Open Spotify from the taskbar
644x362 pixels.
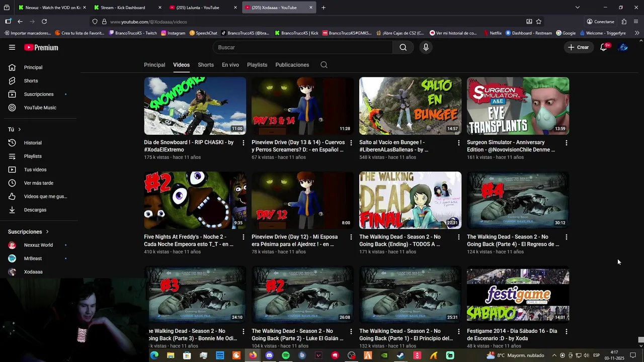coord(286,355)
